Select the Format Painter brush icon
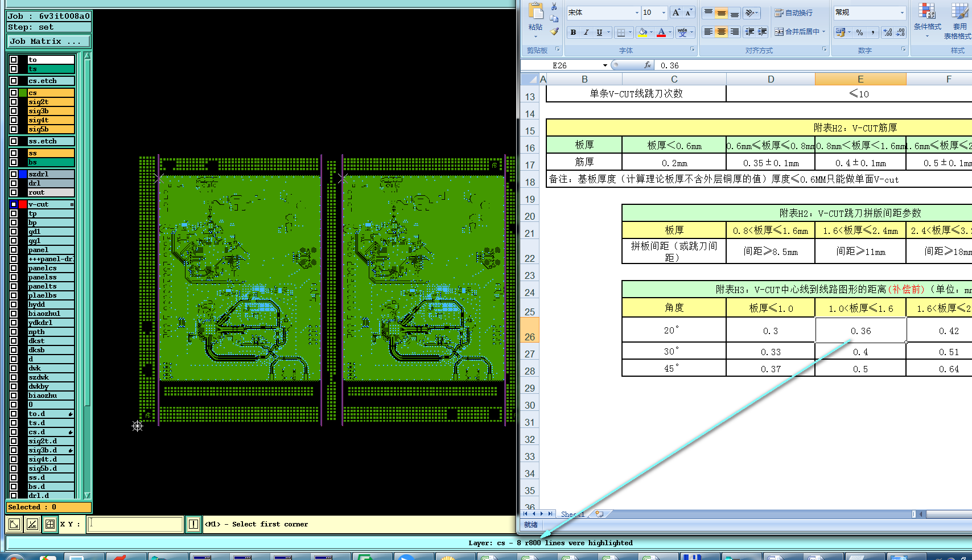The height and width of the screenshot is (560, 972). pos(554,32)
